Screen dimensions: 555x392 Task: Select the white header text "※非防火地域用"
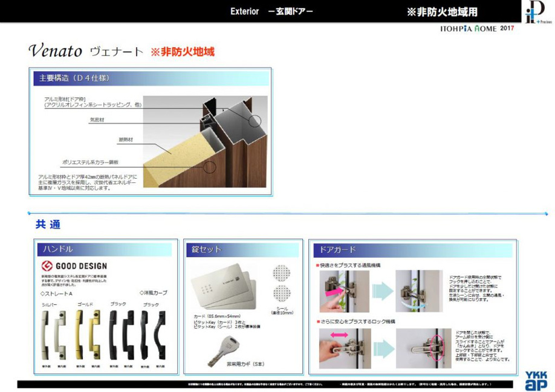(442, 12)
